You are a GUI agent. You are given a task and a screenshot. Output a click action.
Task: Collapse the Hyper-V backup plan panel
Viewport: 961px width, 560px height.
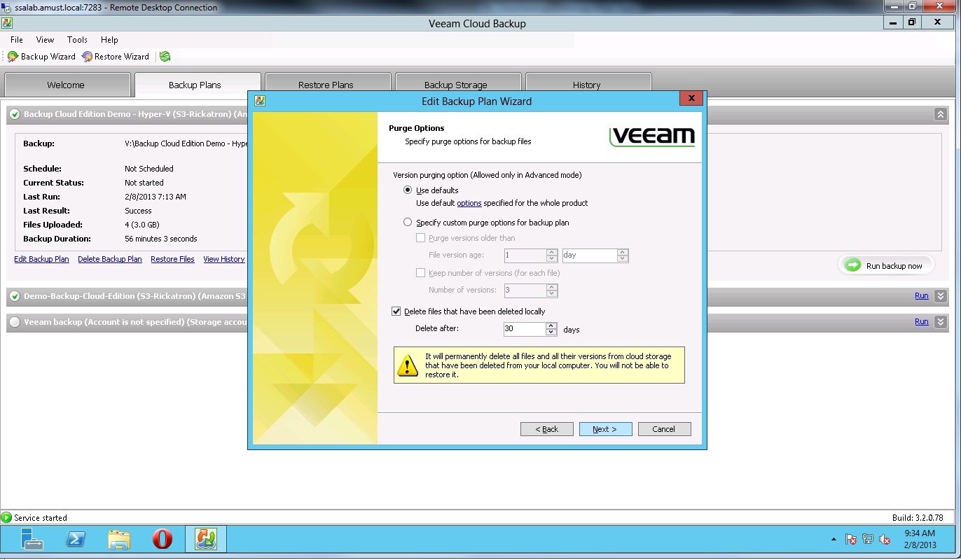[x=941, y=114]
